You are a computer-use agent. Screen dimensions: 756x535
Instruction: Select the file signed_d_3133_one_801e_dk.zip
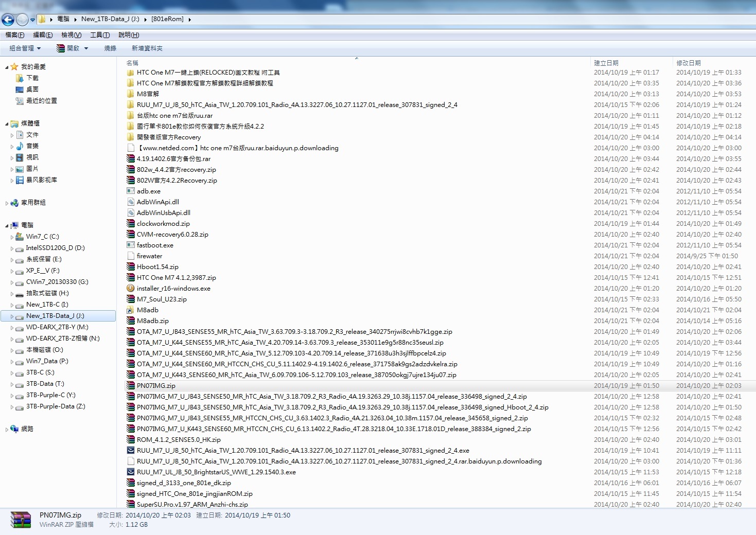tap(184, 483)
